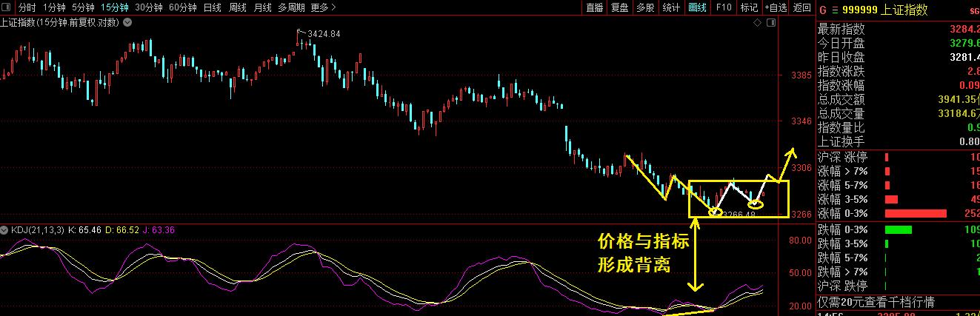The image size is (980, 316).
Task: Click the 标记 mark button
Action: point(749,7)
